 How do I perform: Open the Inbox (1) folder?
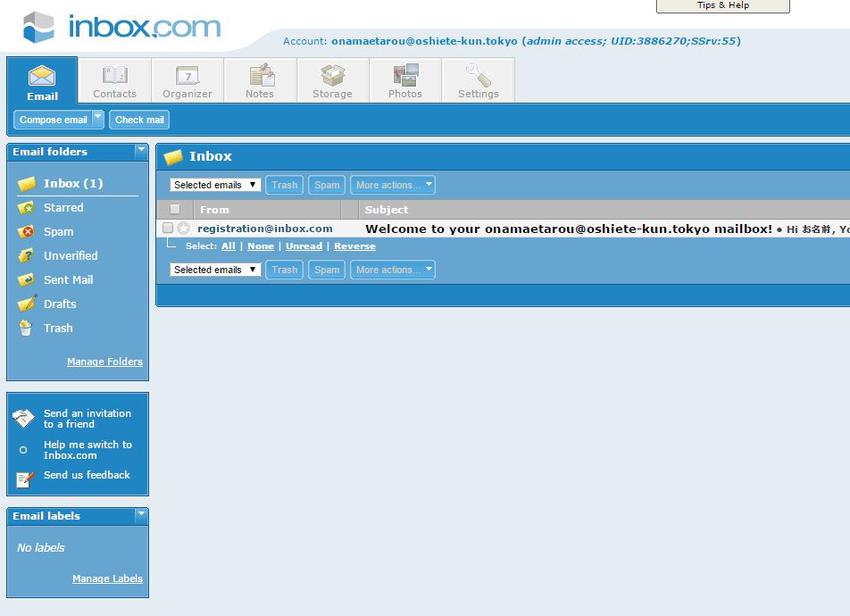(x=73, y=183)
